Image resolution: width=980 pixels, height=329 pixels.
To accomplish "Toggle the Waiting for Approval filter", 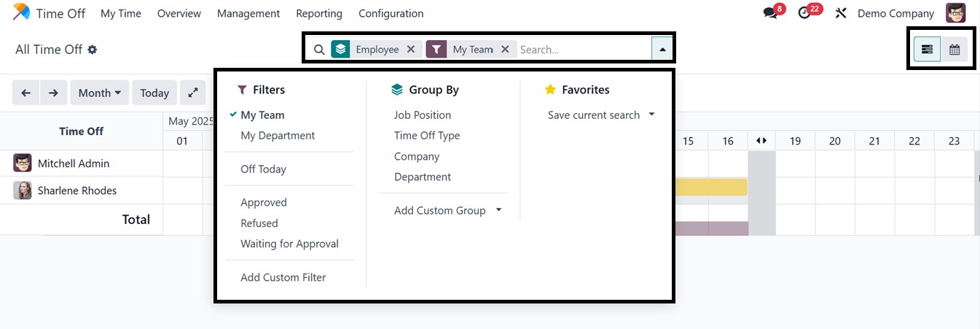I will pos(289,244).
